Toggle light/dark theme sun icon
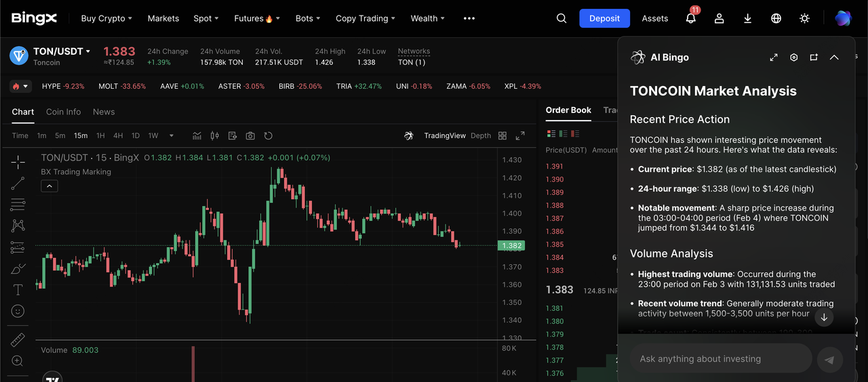868x382 pixels. click(804, 18)
